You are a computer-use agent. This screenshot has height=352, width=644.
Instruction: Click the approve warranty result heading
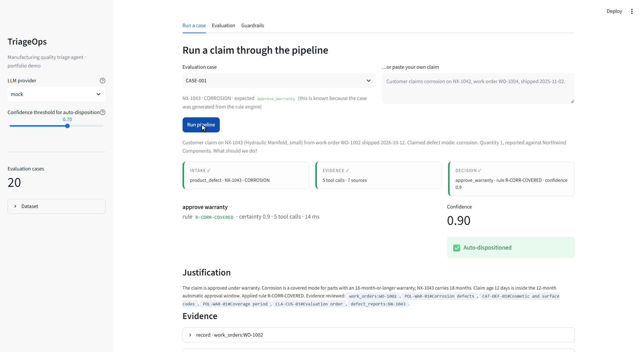205,207
